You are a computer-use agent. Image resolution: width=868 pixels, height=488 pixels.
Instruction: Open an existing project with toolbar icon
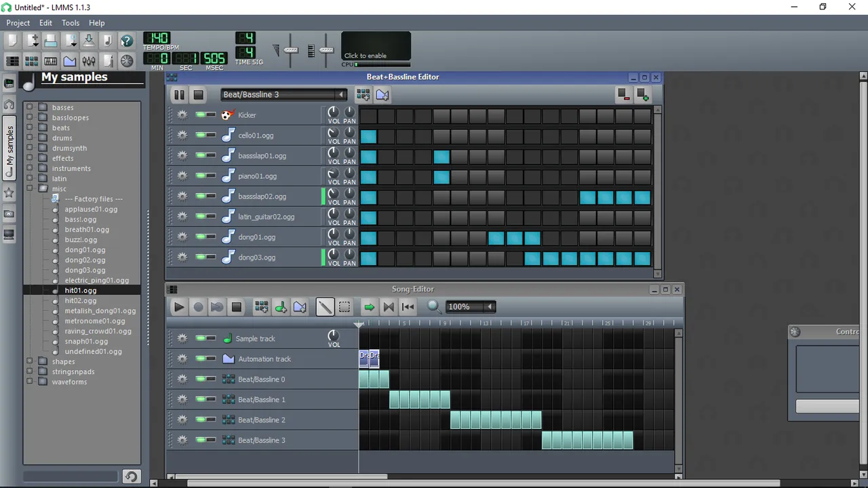(51, 41)
